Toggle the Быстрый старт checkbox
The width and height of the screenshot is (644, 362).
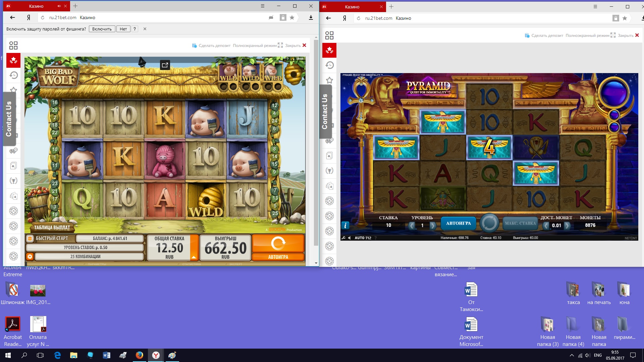pyautogui.click(x=30, y=238)
